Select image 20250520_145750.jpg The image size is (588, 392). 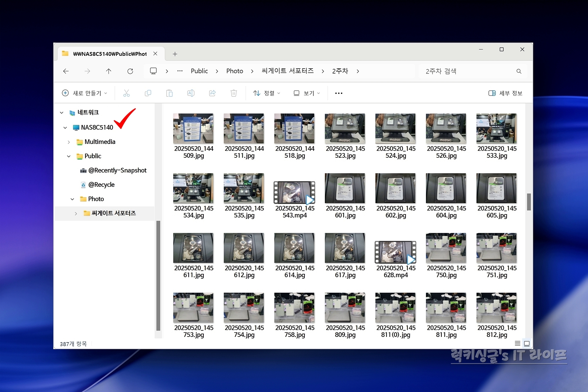[446, 255]
